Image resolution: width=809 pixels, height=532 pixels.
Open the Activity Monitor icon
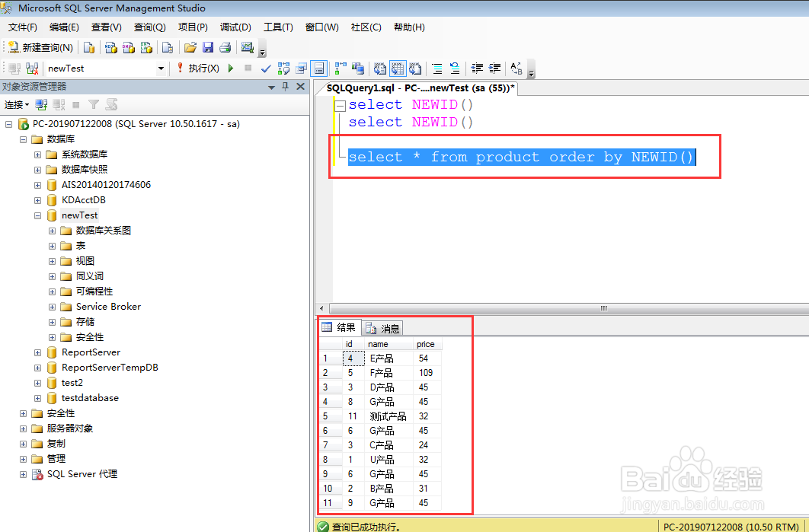coord(247,47)
